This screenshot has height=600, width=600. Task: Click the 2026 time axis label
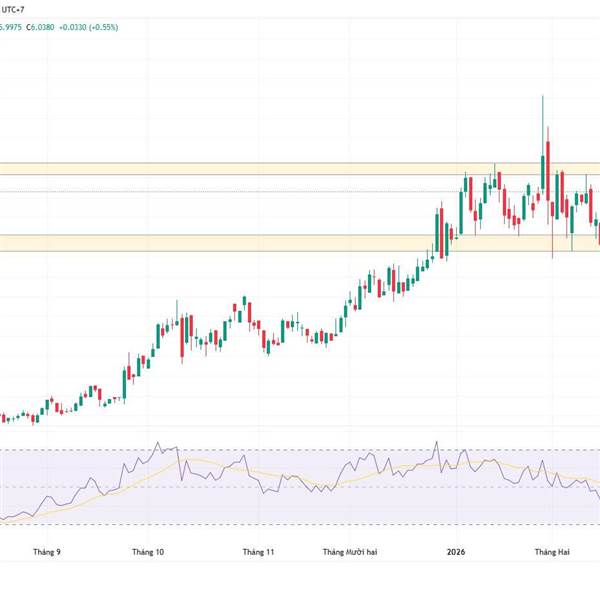(x=456, y=552)
